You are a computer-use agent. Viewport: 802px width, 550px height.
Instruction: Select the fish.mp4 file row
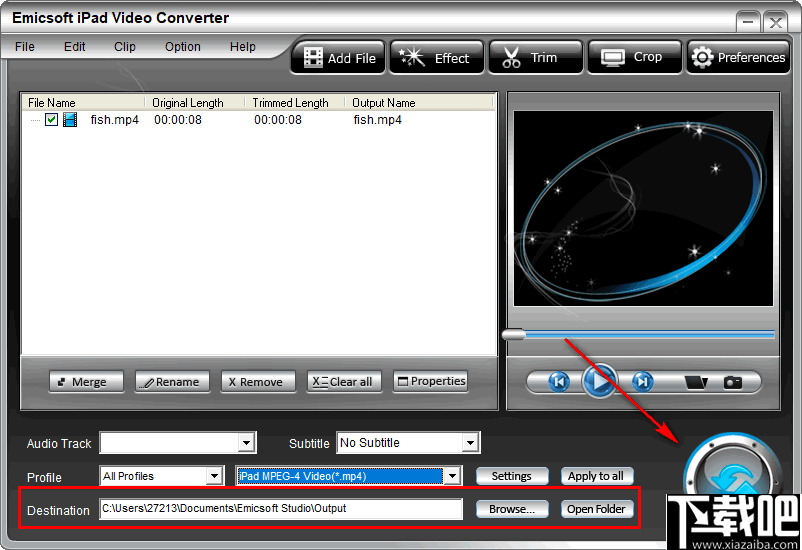(259, 120)
